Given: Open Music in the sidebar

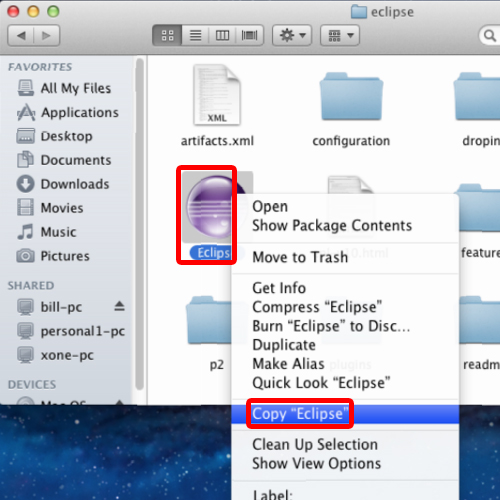Looking at the screenshot, I should click(x=47, y=232).
